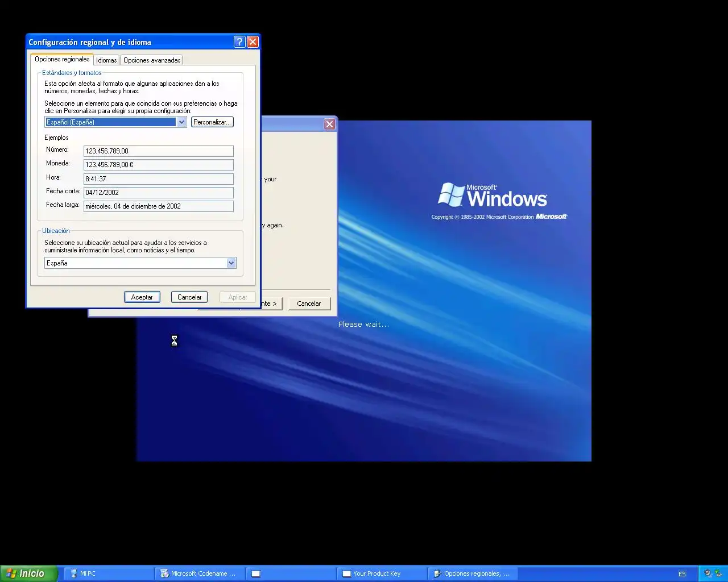Open the Opciones avanzadas tab

[x=152, y=60]
